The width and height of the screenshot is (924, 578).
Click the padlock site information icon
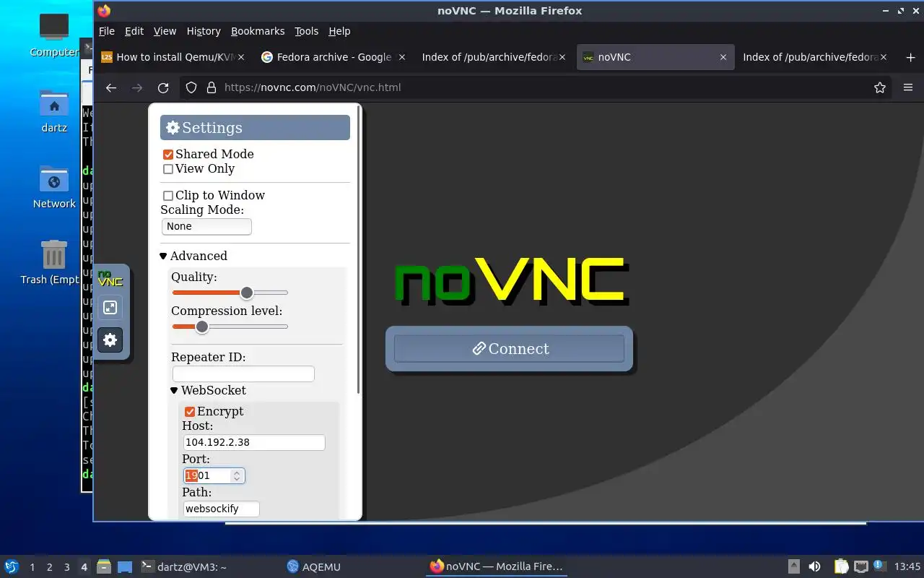click(211, 87)
